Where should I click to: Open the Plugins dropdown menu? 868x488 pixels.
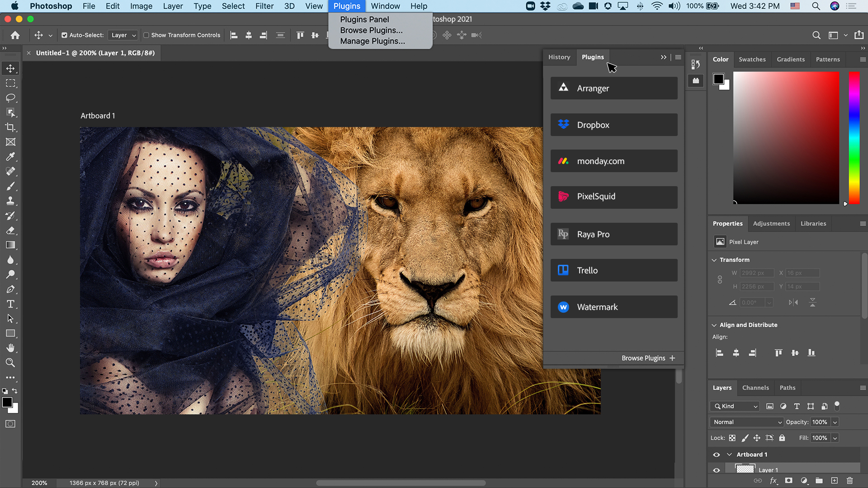click(x=346, y=6)
